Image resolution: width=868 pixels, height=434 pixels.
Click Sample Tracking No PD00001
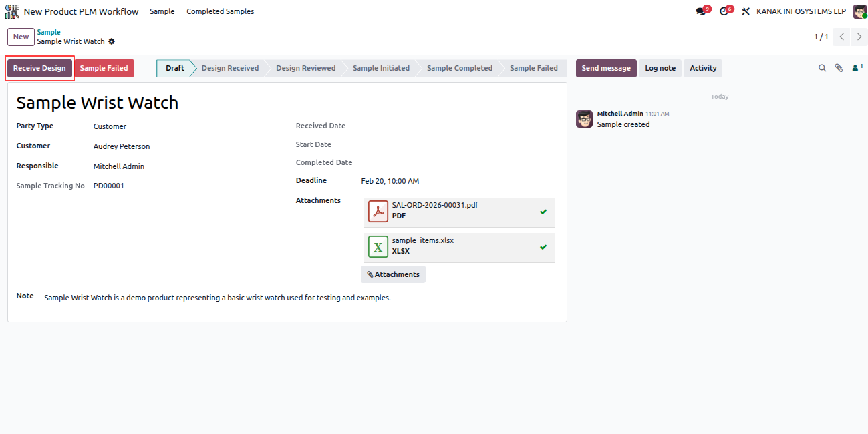point(109,186)
